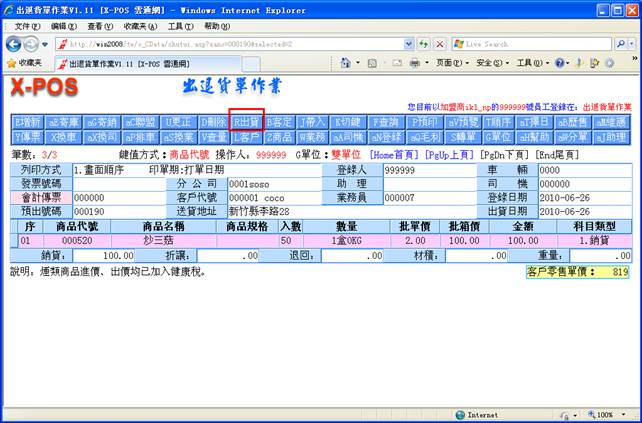Image resolution: width=642 pixels, height=423 pixels.
Task: Open the 文件(F) menu
Action: (26, 24)
